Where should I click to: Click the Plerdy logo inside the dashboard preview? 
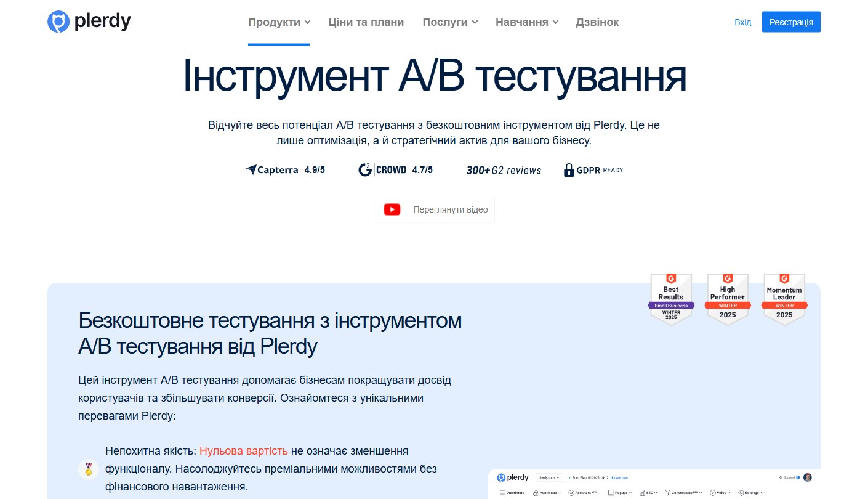513,477
